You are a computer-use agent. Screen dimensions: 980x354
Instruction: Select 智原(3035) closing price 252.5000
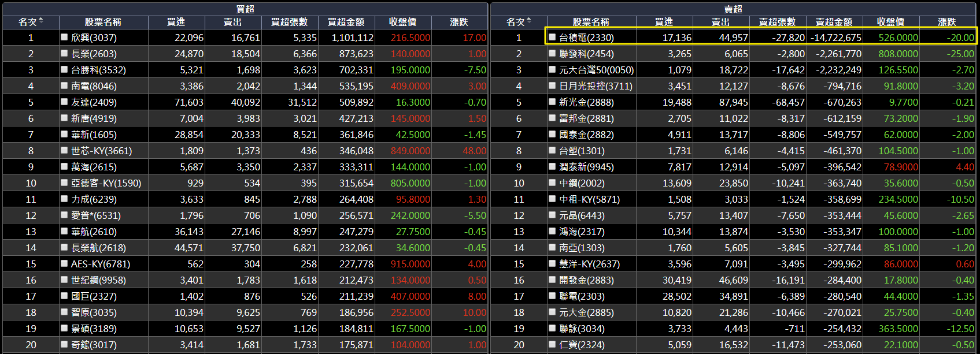[411, 312]
